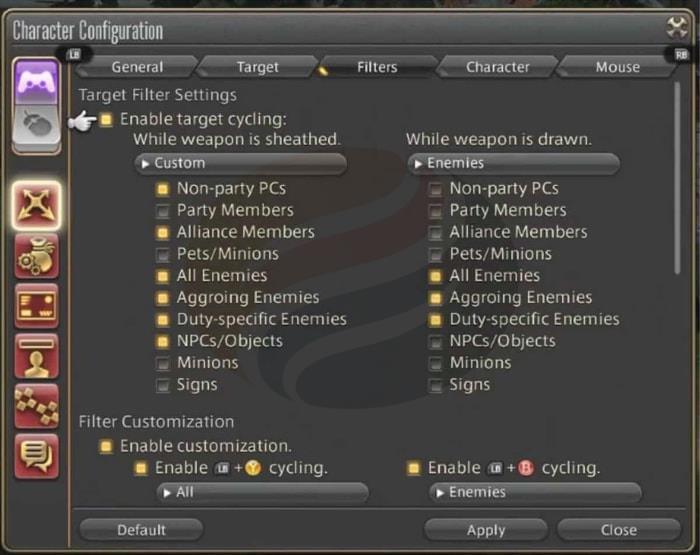
Task: Click Default button
Action: [142, 530]
